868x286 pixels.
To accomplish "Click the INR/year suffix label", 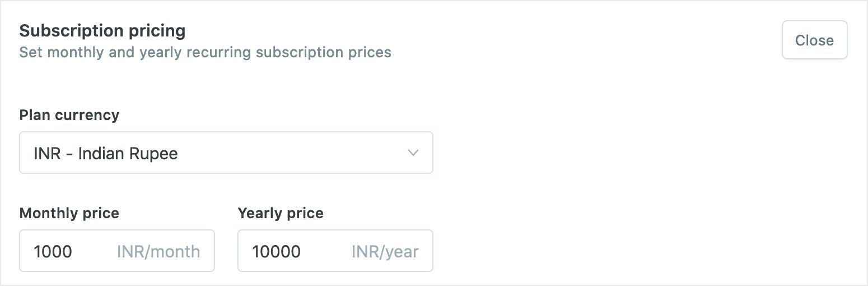I will point(385,251).
